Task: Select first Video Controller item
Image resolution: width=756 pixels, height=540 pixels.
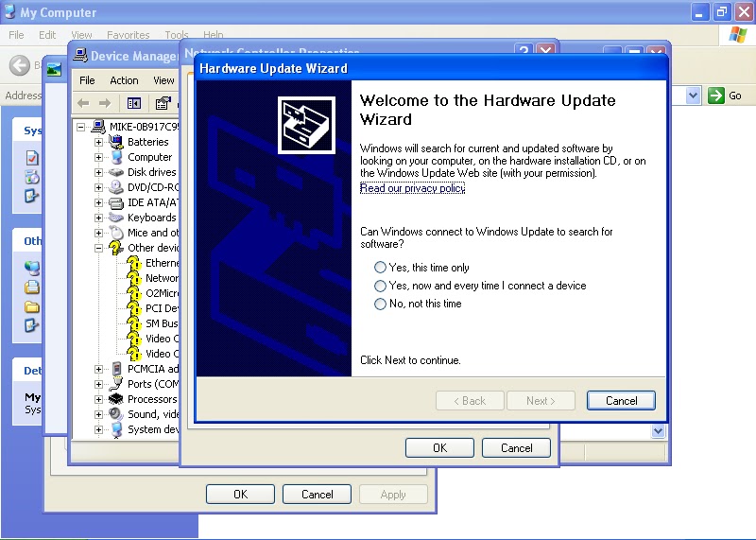Action: click(162, 339)
